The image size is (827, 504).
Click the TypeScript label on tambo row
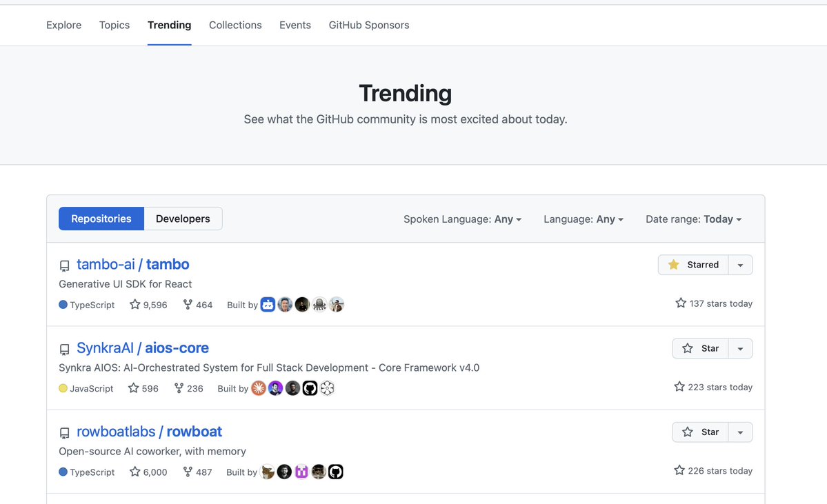[92, 305]
